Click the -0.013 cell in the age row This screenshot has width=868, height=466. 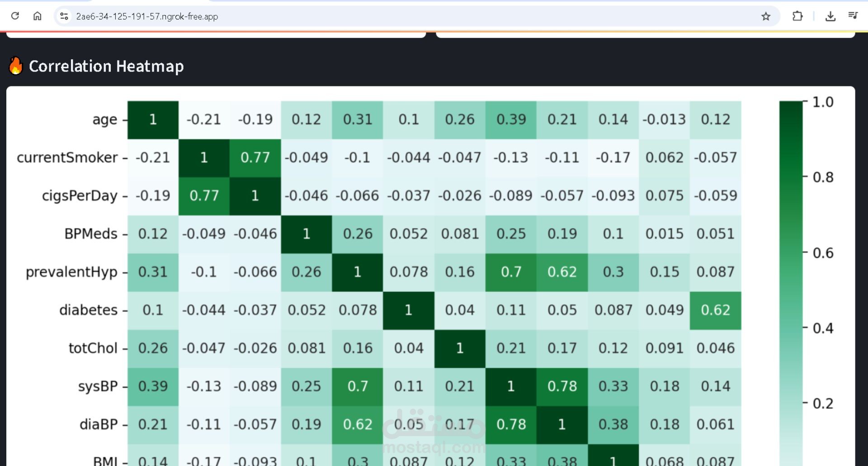point(664,120)
